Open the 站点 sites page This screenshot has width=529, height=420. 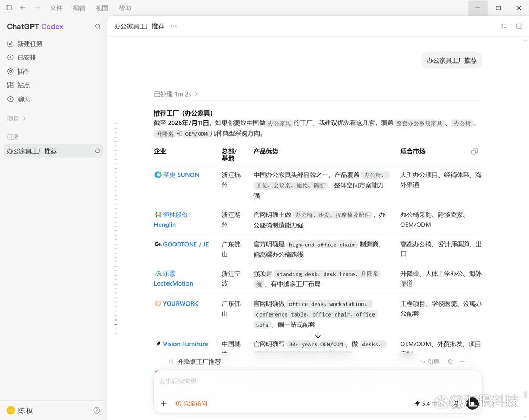tap(18, 85)
